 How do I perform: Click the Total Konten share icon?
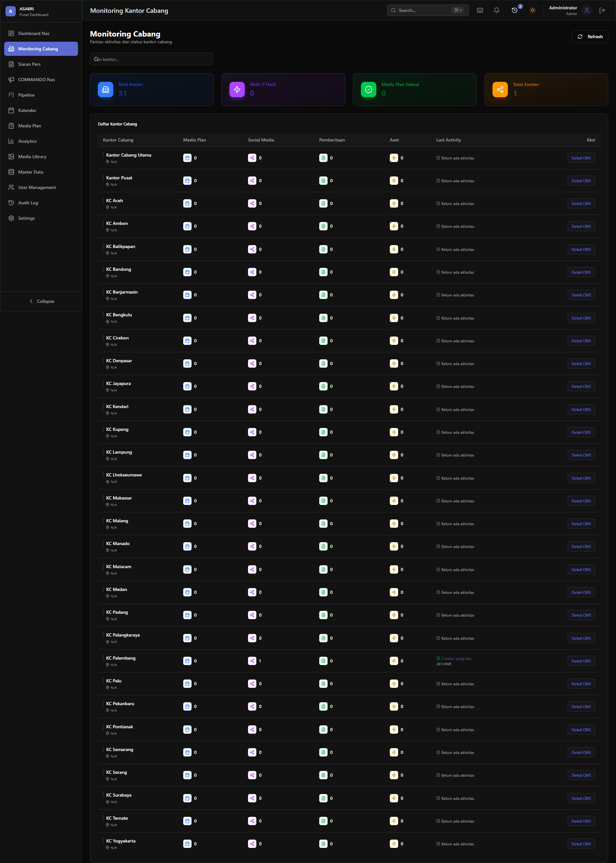[x=500, y=90]
